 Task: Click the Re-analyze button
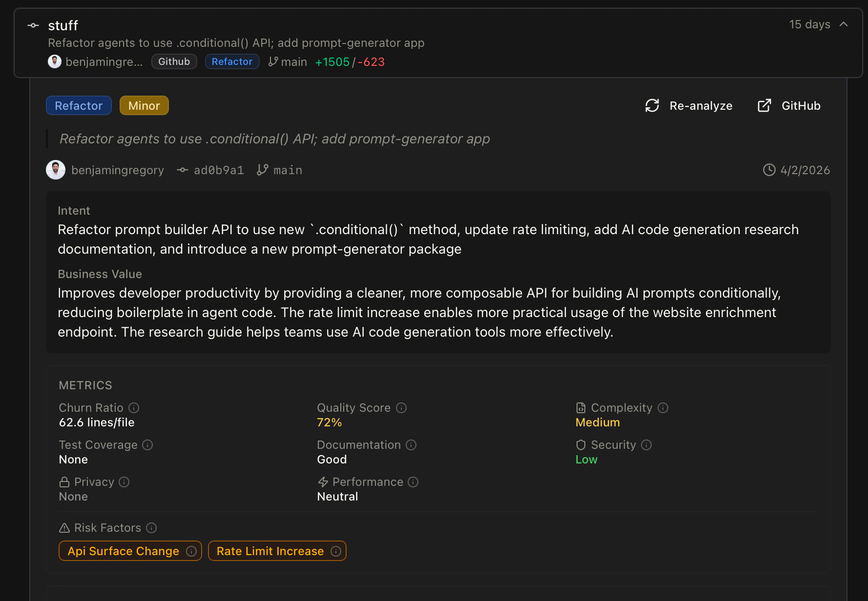(689, 106)
